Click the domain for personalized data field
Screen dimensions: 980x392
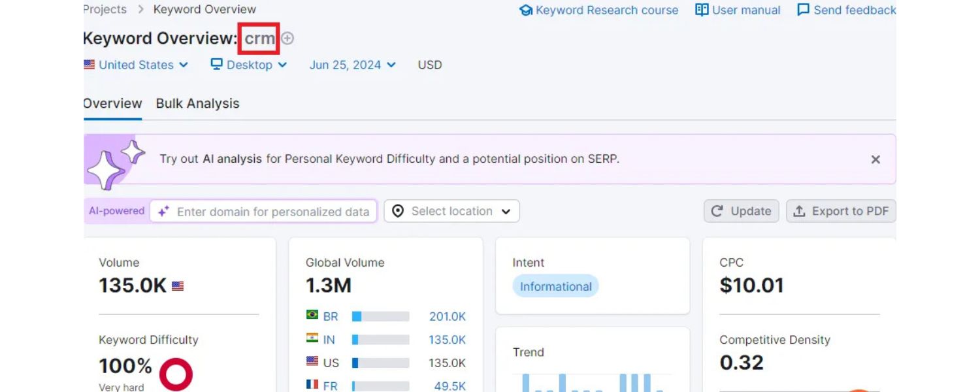272,212
